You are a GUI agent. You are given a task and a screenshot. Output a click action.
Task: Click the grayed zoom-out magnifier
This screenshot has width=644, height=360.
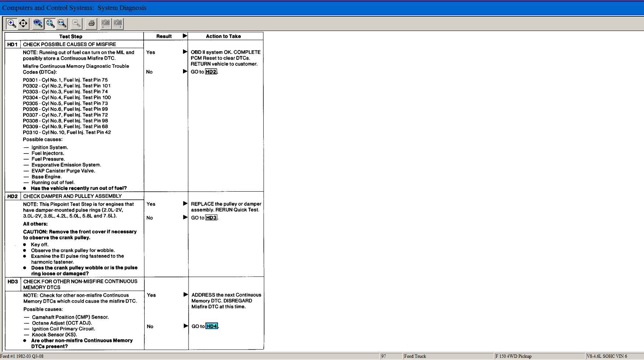point(76,24)
